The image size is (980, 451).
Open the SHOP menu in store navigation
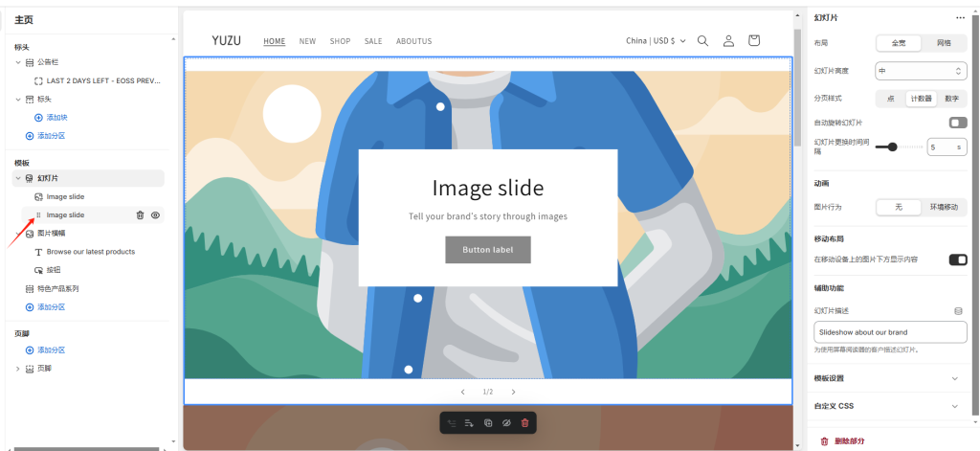pyautogui.click(x=340, y=41)
